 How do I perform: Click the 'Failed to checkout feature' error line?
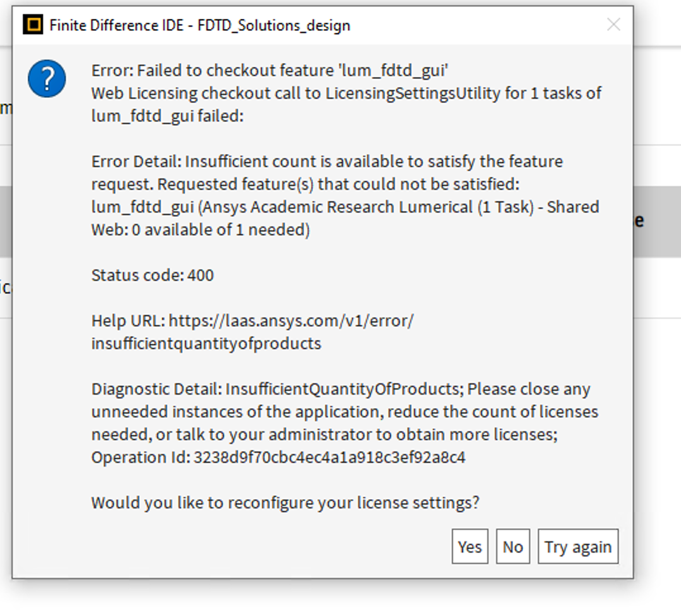tap(270, 70)
